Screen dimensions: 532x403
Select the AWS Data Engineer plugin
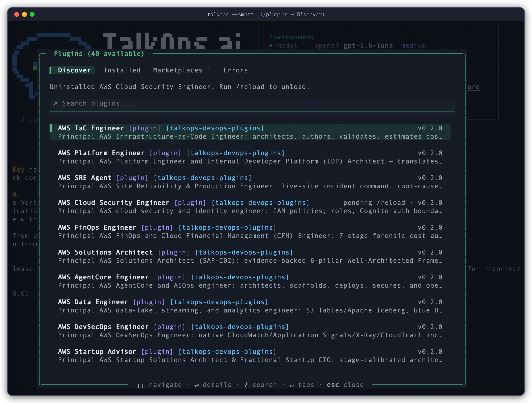250,306
